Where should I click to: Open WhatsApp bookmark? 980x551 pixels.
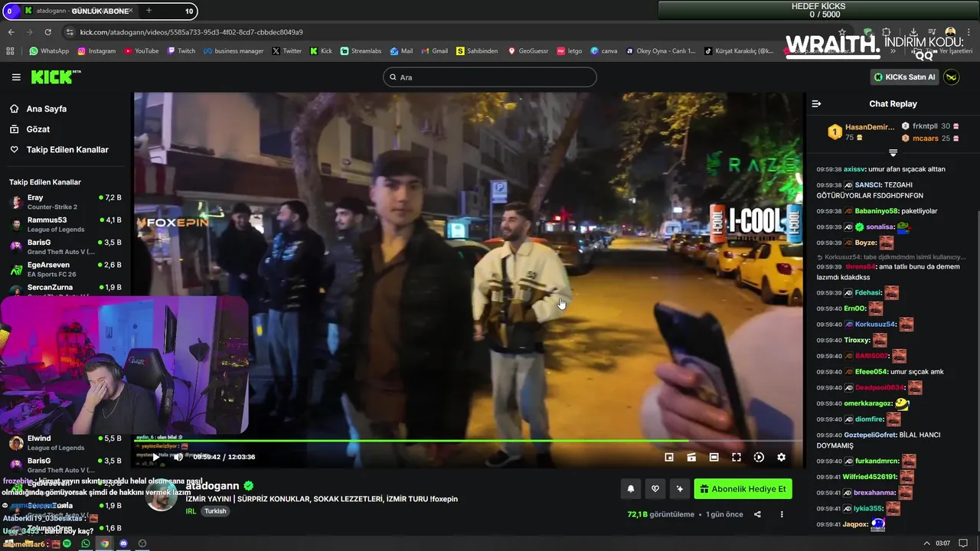click(x=49, y=51)
